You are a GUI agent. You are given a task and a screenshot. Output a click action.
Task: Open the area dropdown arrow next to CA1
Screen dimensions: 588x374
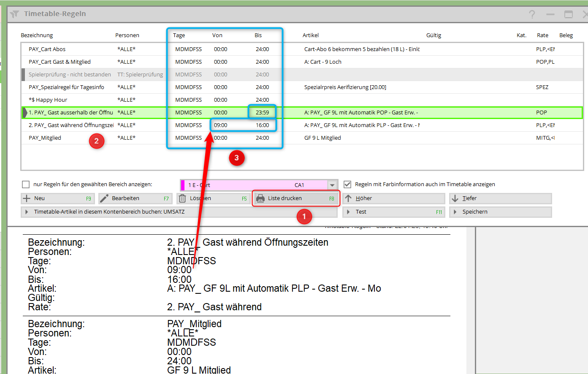[333, 185]
